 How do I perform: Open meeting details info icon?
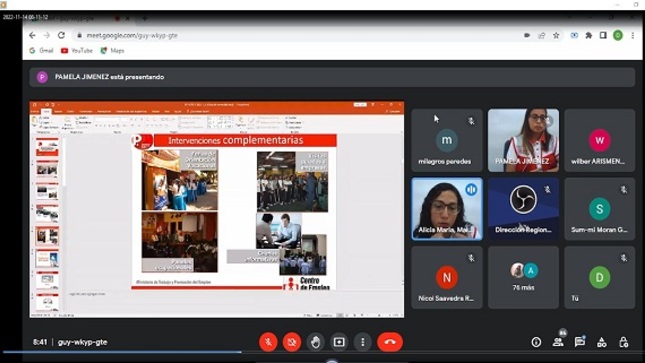(536, 342)
